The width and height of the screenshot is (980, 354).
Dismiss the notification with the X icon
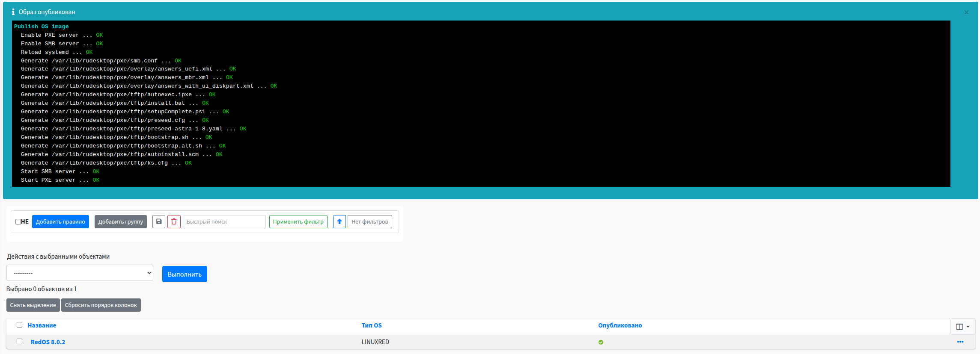[x=966, y=12]
